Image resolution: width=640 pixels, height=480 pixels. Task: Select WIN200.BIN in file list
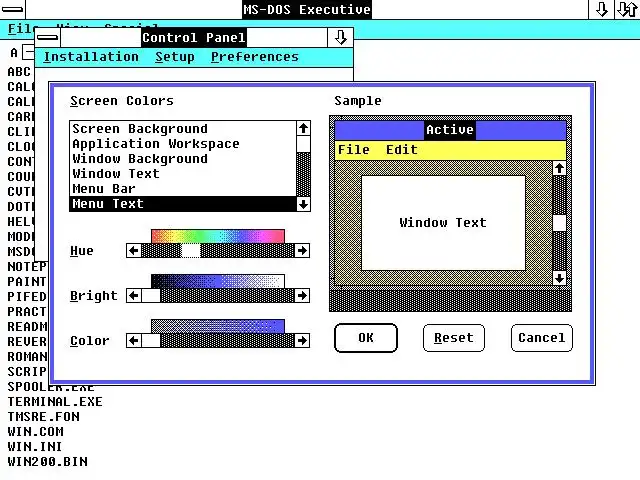[x=47, y=462]
